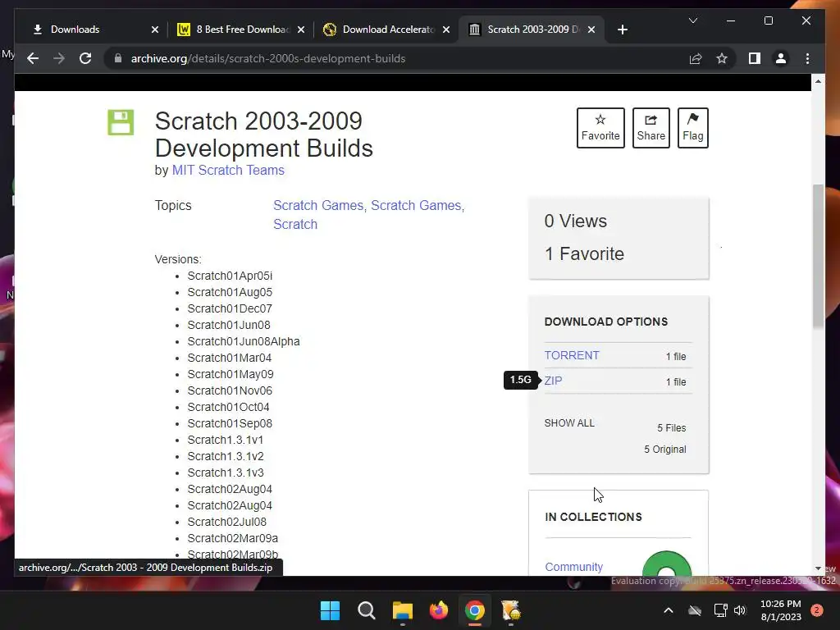
Task: Click the padlock site info icon
Action: (118, 58)
